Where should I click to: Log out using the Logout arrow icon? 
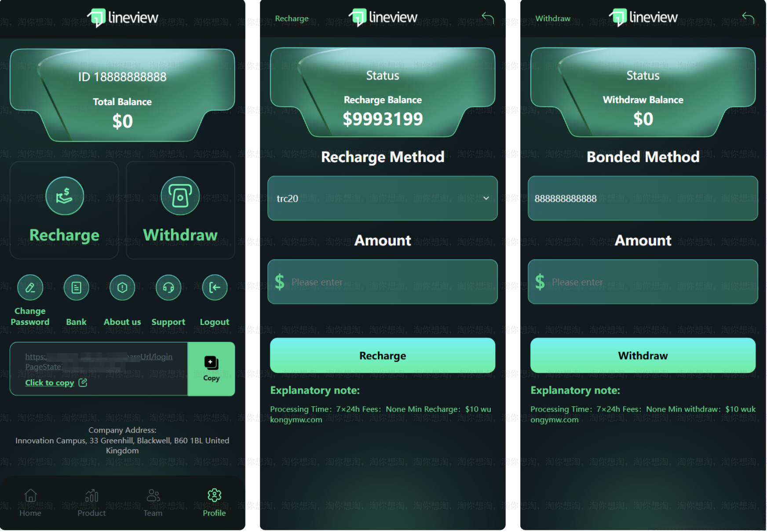pyautogui.click(x=215, y=288)
